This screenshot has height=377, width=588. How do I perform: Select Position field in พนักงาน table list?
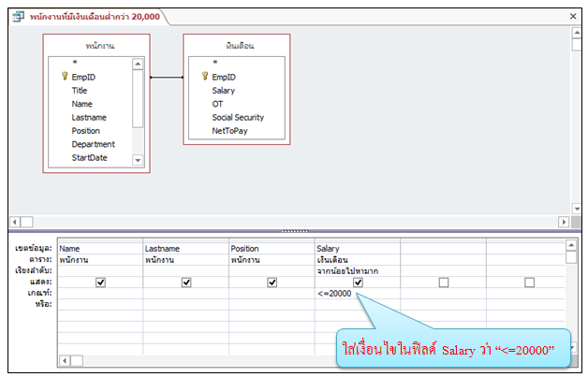[86, 131]
